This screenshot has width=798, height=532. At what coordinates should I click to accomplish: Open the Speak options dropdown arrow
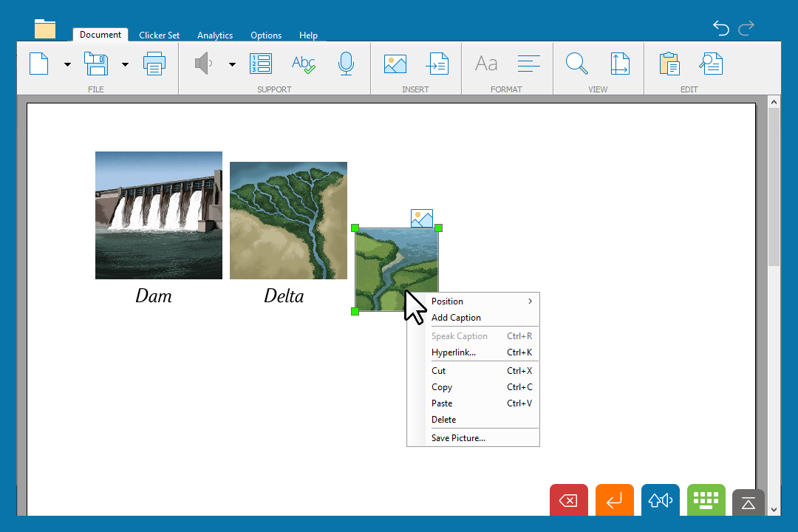point(232,65)
